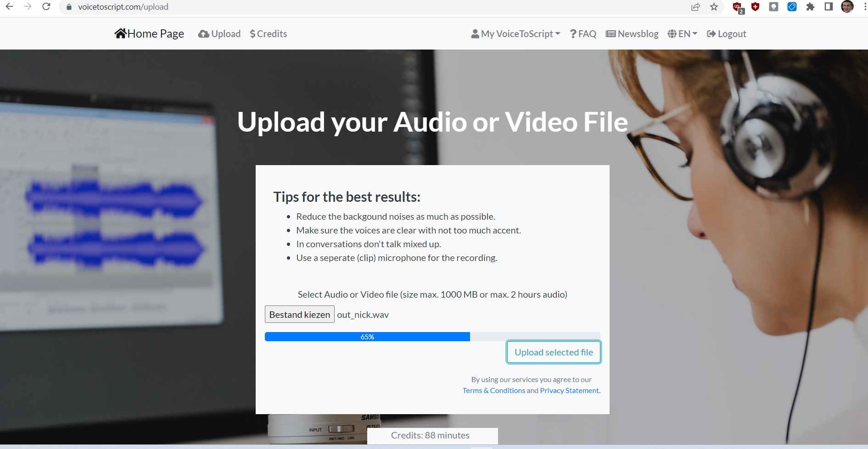868x449 pixels.
Task: Click the 65% upload progress bar
Action: click(432, 337)
